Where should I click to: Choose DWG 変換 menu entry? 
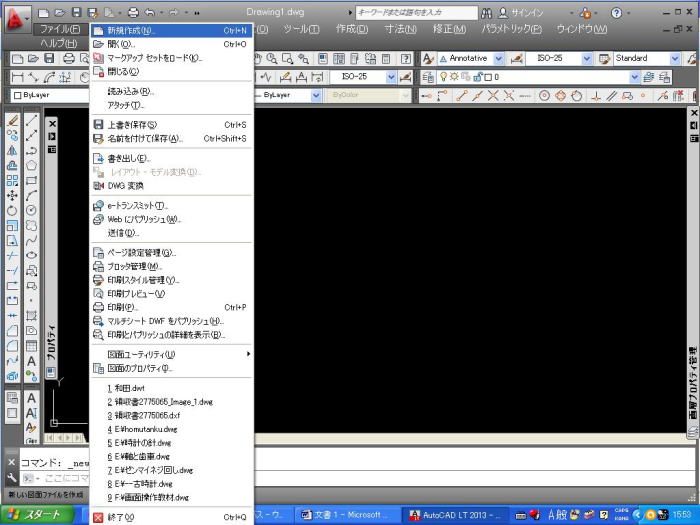[171, 185]
